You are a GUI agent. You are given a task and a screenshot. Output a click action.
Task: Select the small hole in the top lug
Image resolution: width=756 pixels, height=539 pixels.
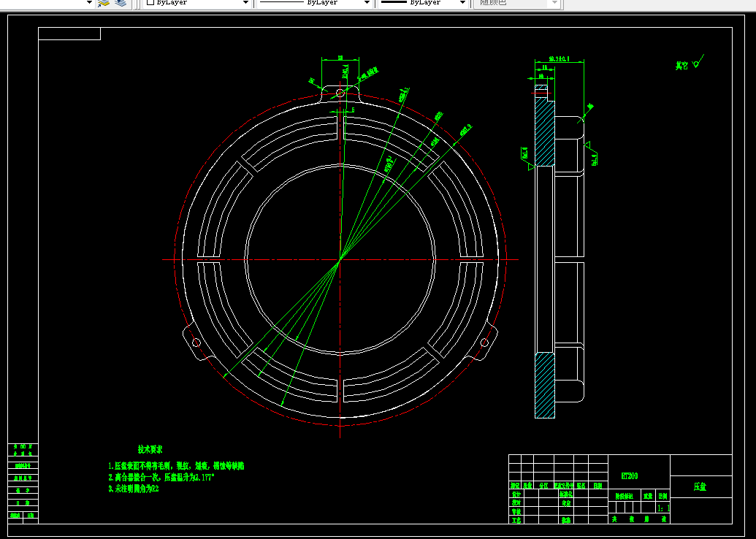click(340, 93)
